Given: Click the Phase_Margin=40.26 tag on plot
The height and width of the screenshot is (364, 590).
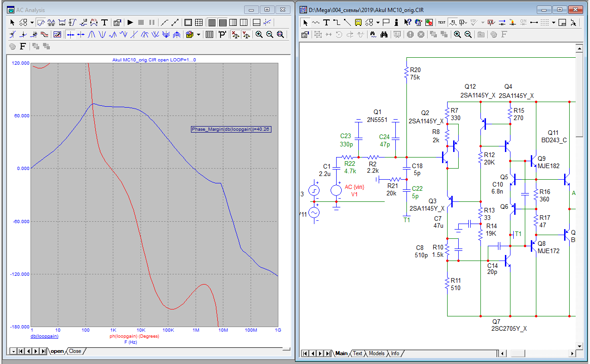Looking at the screenshot, I should point(231,129).
